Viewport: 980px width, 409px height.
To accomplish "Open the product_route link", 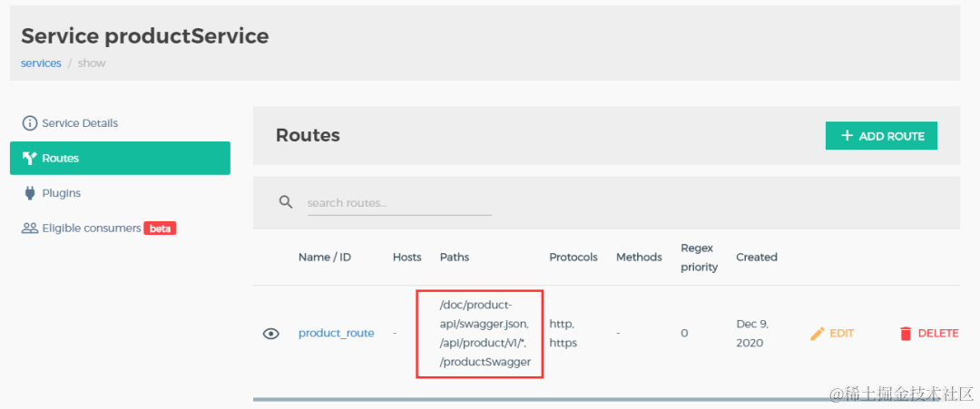I will [337, 334].
